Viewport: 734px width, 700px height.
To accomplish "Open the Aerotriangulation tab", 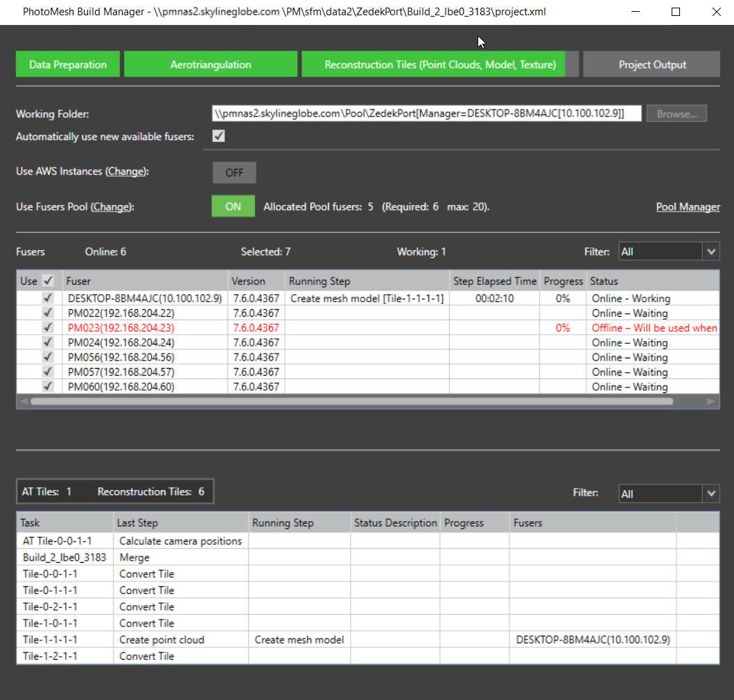I will click(x=210, y=64).
